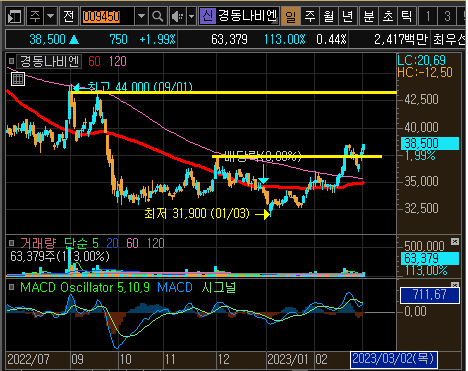Click the red 60 moving average label
Viewport: 468px width, 371px height.
tap(94, 61)
